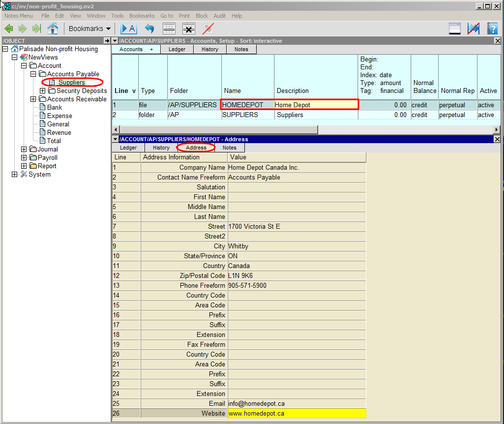Image resolution: width=504 pixels, height=424 pixels.
Task: Expand the Payroll tree node
Action: [x=24, y=158]
